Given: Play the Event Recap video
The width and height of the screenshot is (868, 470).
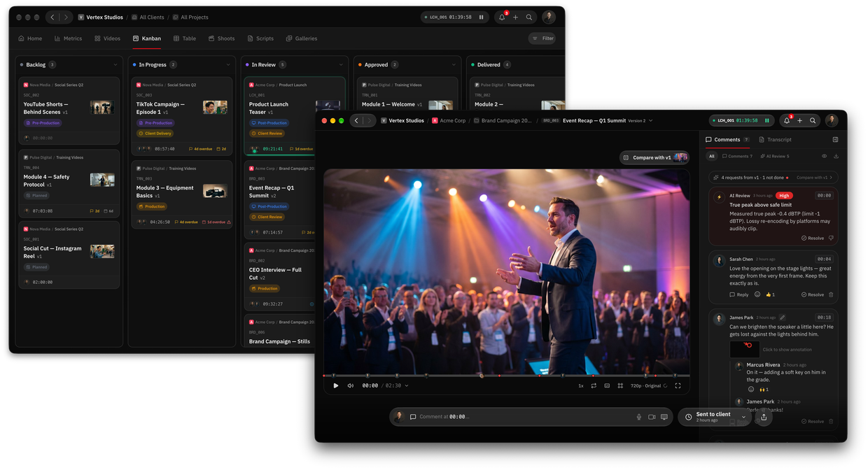Looking at the screenshot, I should 336,385.
